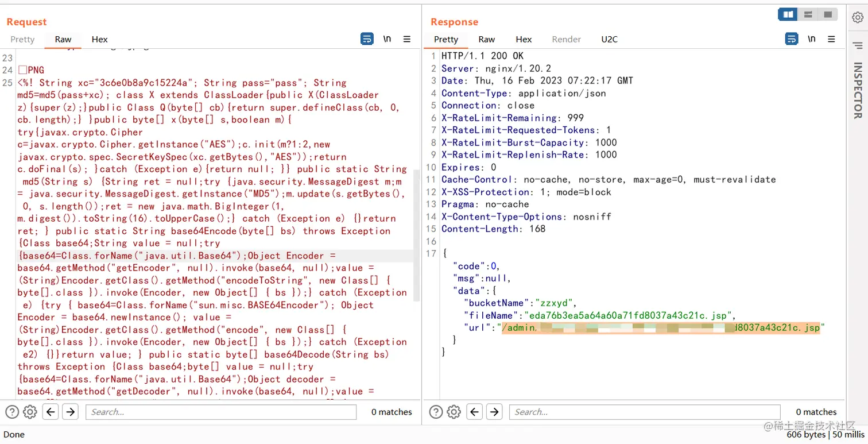
Task: Click the Pragma: no-cache header line
Action: 485,204
